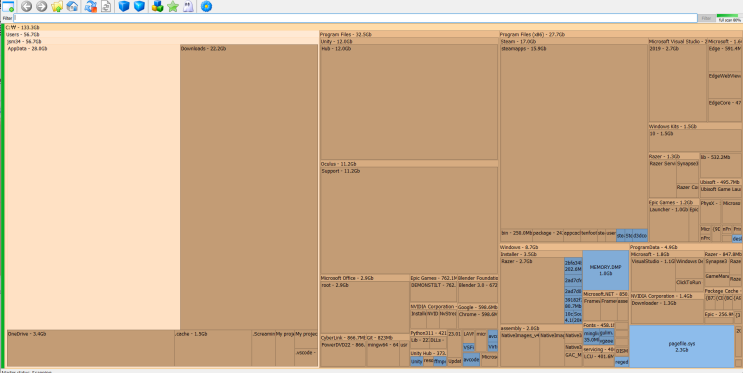This screenshot has height=373, width=743.
Task: Select the AppData - 28.8Gb block
Action: point(93,187)
